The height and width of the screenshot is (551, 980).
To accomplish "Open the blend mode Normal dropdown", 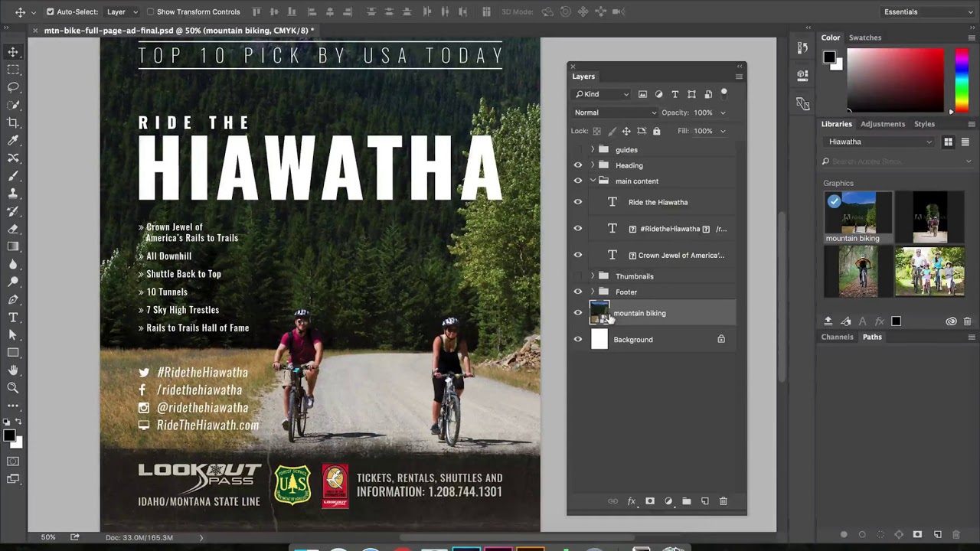I will click(x=616, y=112).
